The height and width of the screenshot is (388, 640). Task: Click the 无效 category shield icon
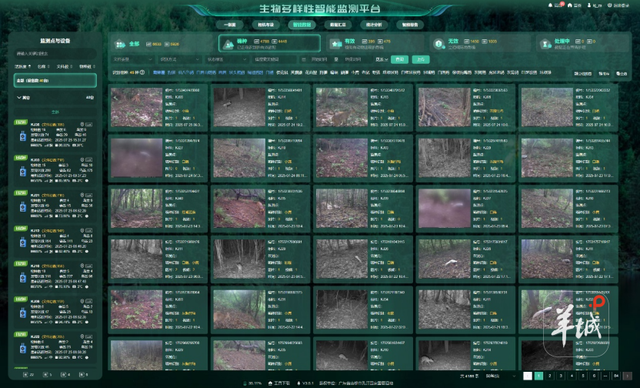point(439,44)
